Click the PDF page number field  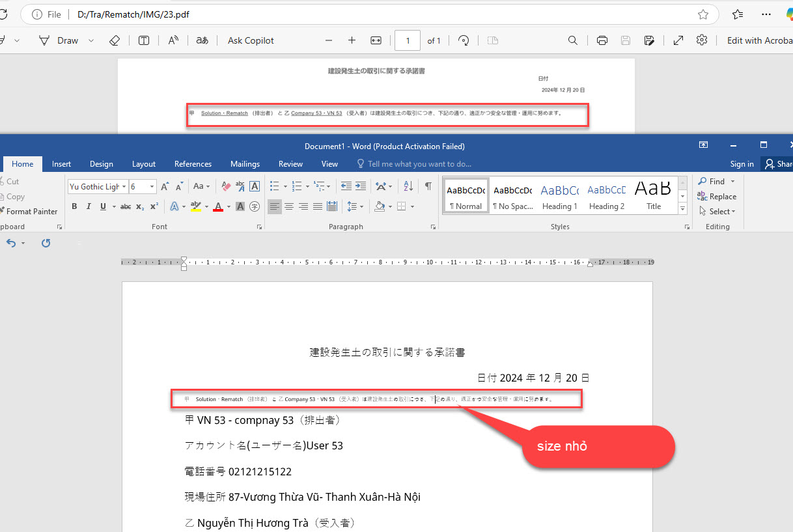tap(408, 40)
